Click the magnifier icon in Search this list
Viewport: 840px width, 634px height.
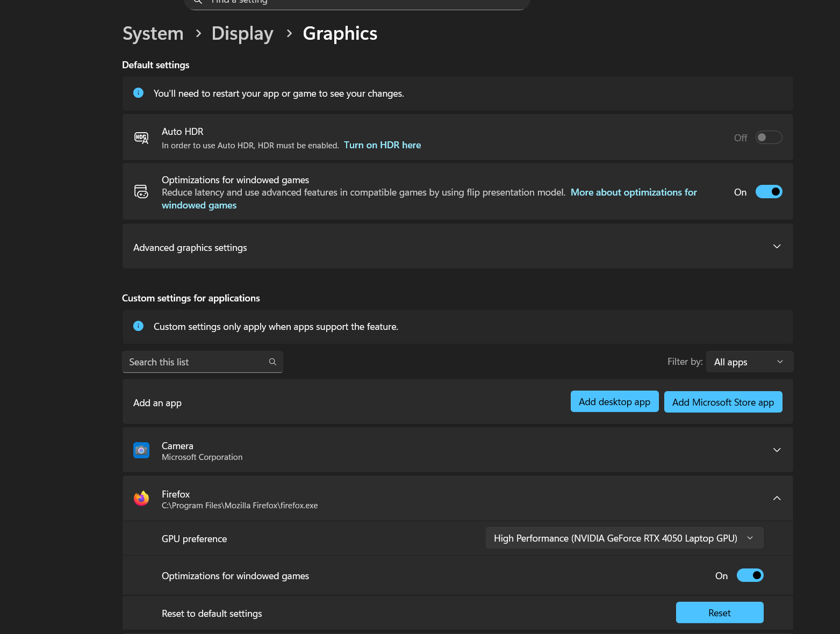click(272, 362)
